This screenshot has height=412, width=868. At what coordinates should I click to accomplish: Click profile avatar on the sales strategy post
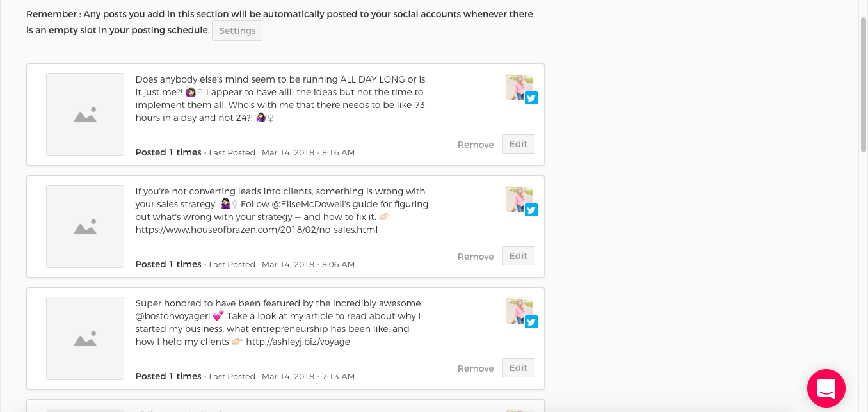pos(519,199)
